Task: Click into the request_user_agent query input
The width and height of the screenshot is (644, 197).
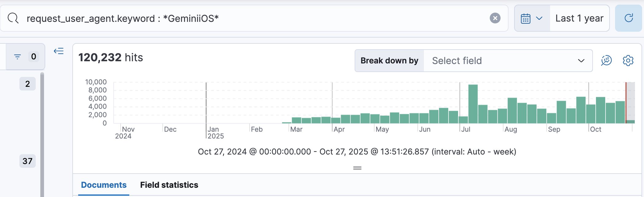Action: click(x=246, y=18)
